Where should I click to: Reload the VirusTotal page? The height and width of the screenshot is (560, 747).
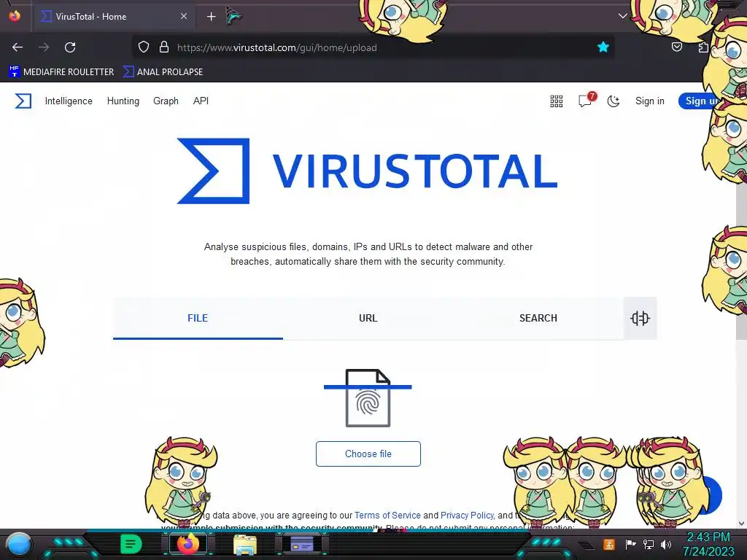pos(70,47)
